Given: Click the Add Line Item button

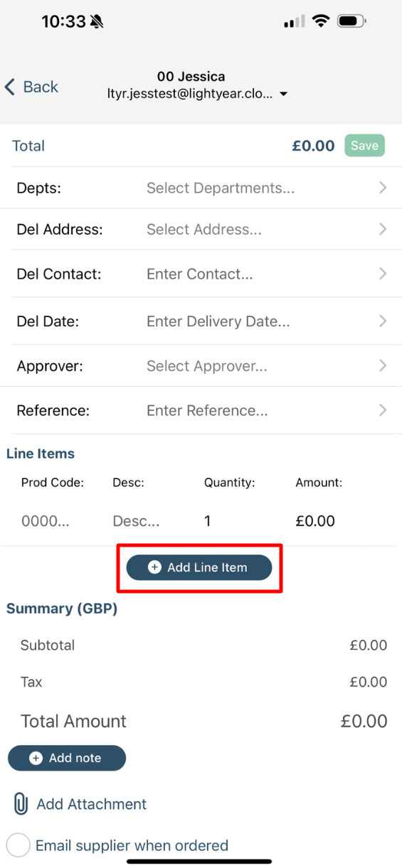Looking at the screenshot, I should tap(199, 567).
